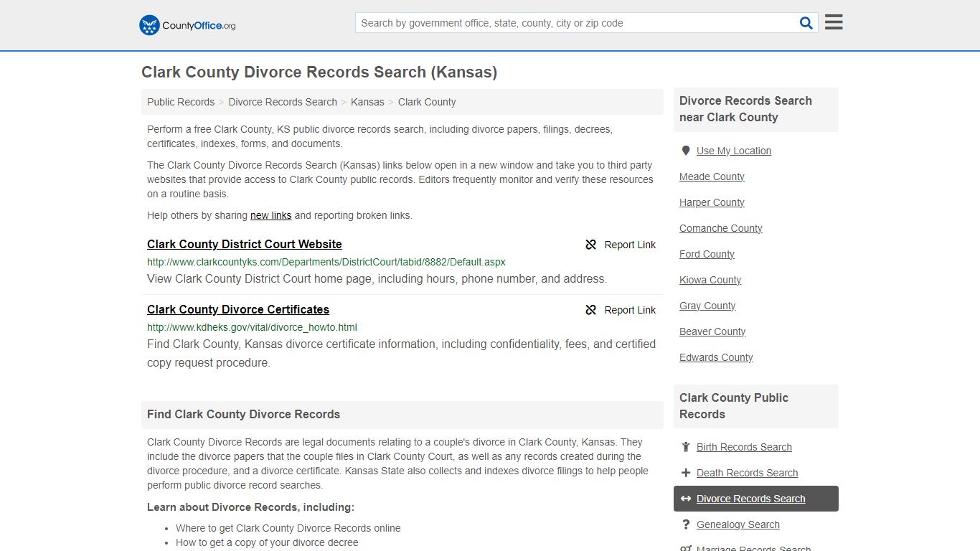This screenshot has width=980, height=551.
Task: Click Use My Location
Action: click(734, 151)
